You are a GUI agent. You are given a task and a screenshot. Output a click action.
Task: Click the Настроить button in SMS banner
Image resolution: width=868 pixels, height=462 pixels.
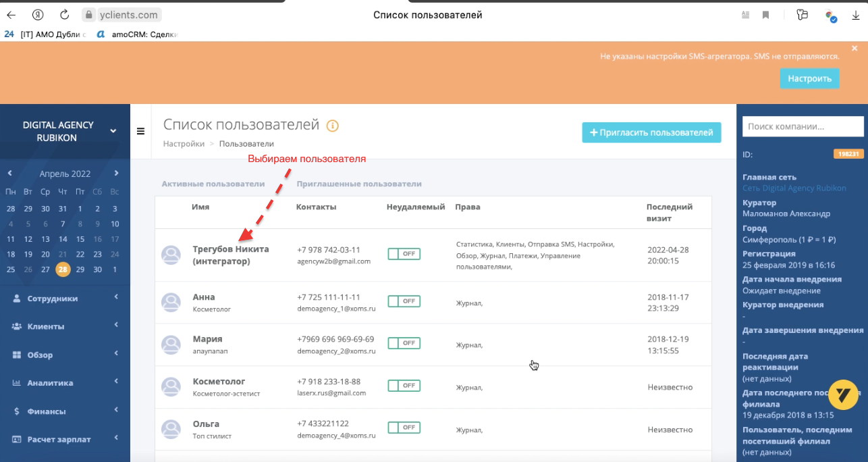point(809,78)
